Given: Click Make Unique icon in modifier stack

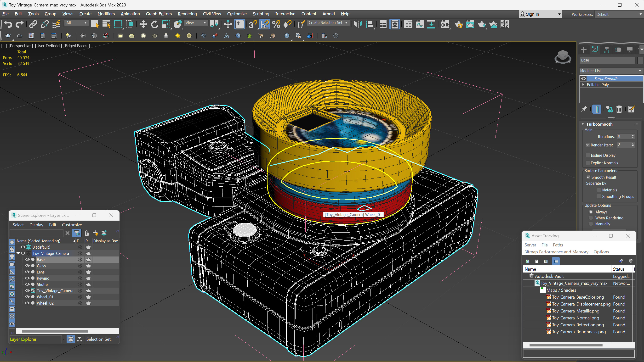Looking at the screenshot, I should [x=609, y=109].
